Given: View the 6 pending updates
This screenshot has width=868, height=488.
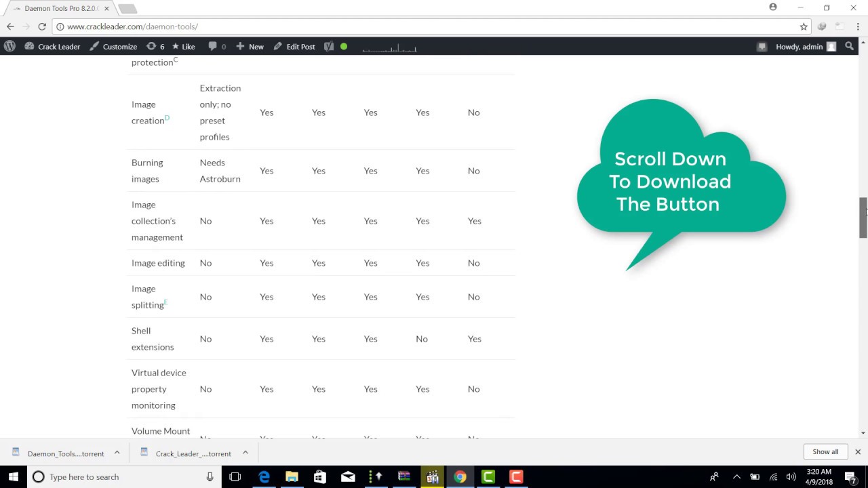Looking at the screenshot, I should pyautogui.click(x=155, y=47).
